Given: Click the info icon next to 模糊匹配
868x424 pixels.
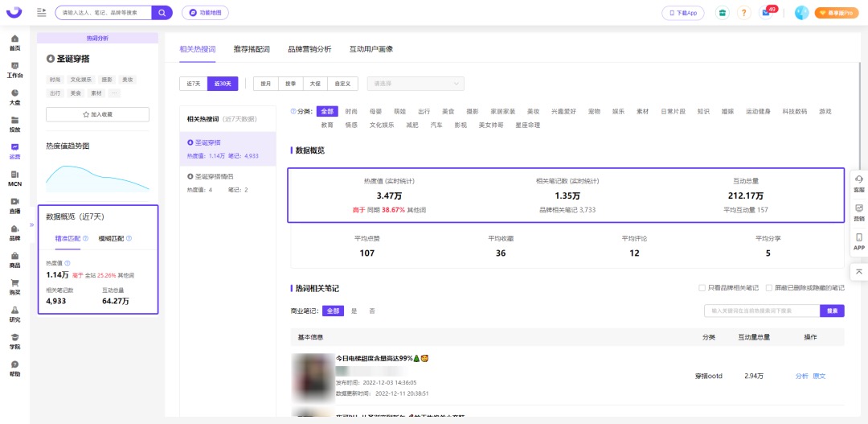Looking at the screenshot, I should point(129,239).
